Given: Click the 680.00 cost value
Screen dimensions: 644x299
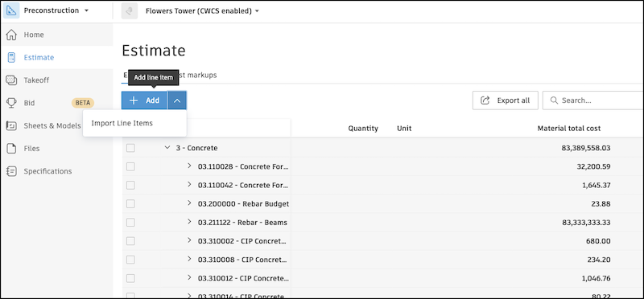Looking at the screenshot, I should [x=599, y=241].
